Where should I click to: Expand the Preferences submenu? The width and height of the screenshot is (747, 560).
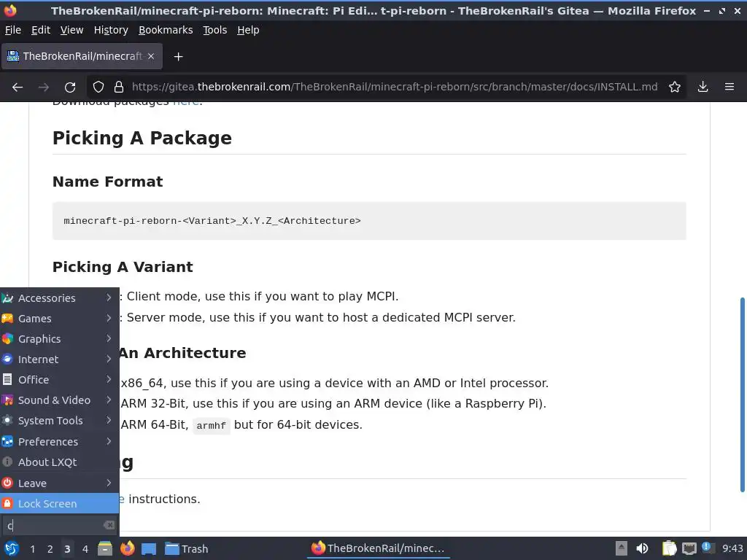(58, 441)
